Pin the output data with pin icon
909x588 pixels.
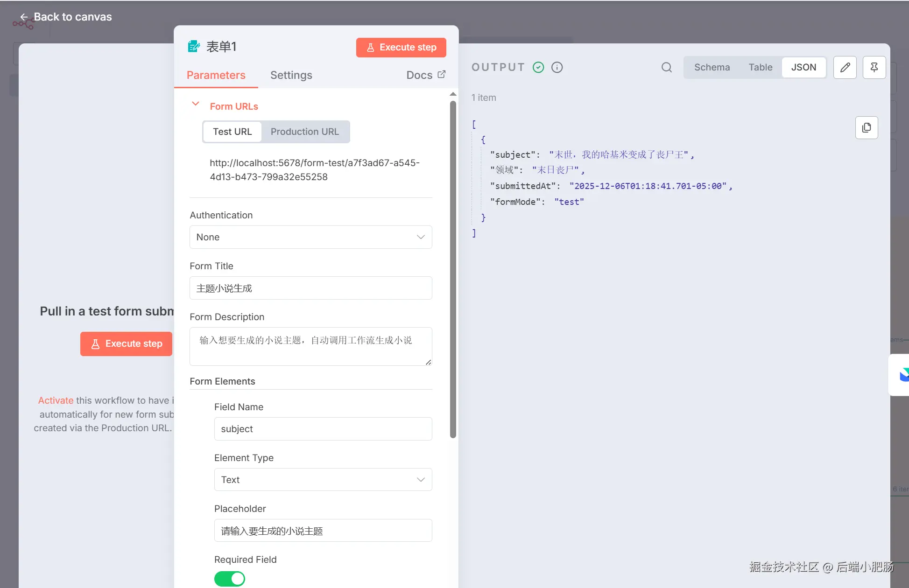click(874, 67)
